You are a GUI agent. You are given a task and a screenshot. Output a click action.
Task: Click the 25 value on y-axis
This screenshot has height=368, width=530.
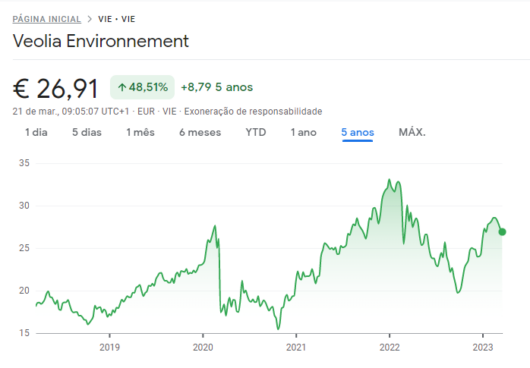coord(24,248)
